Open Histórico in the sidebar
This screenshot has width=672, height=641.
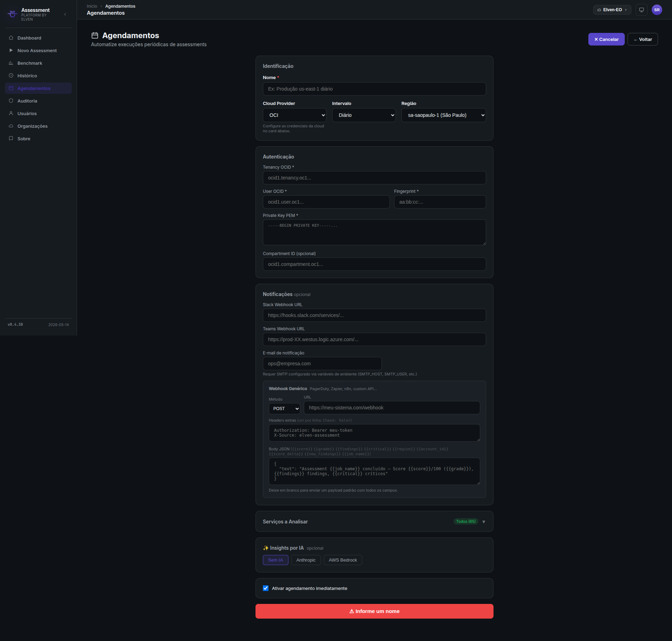pyautogui.click(x=38, y=76)
